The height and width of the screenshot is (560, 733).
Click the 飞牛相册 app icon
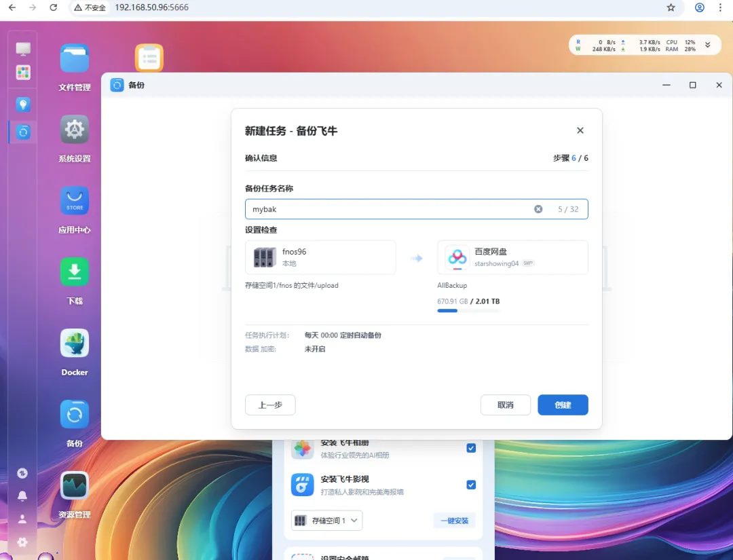click(303, 449)
